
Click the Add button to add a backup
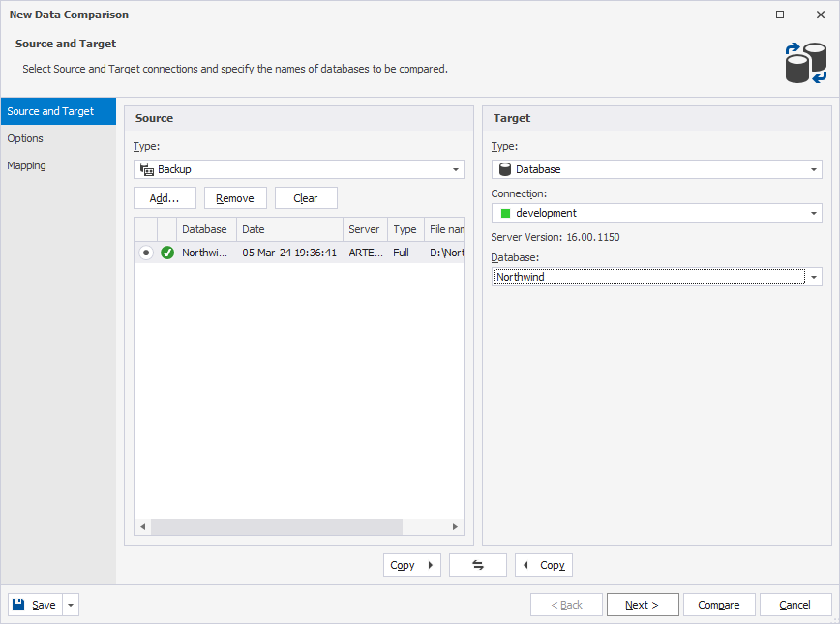[165, 197]
